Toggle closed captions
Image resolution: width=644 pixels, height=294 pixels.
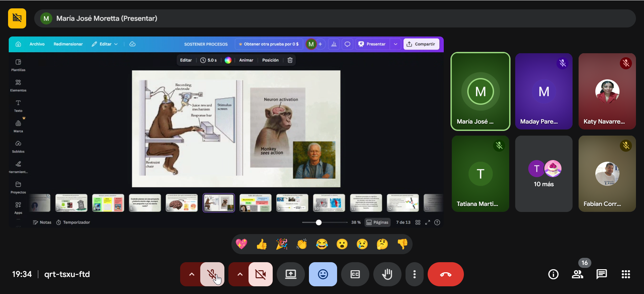(355, 274)
